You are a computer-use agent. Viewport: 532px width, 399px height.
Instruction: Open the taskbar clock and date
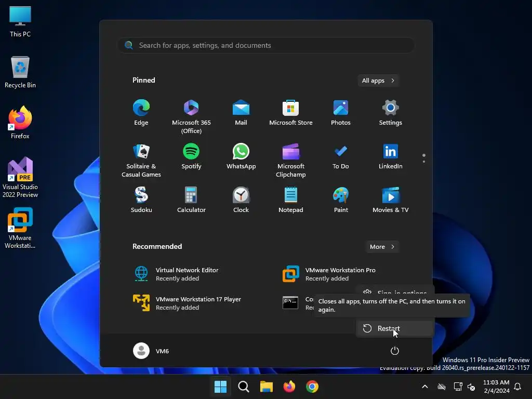coord(496,387)
